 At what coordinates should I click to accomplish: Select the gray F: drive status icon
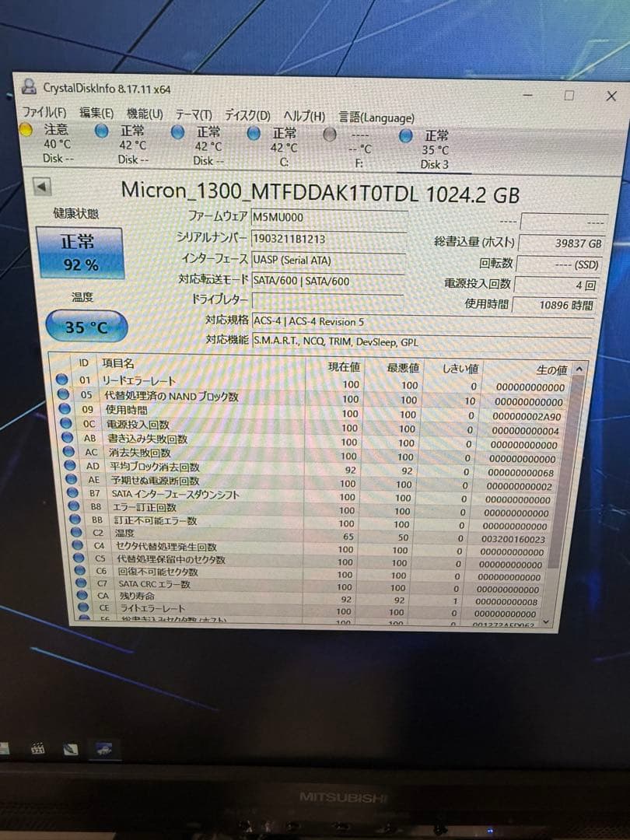click(330, 134)
